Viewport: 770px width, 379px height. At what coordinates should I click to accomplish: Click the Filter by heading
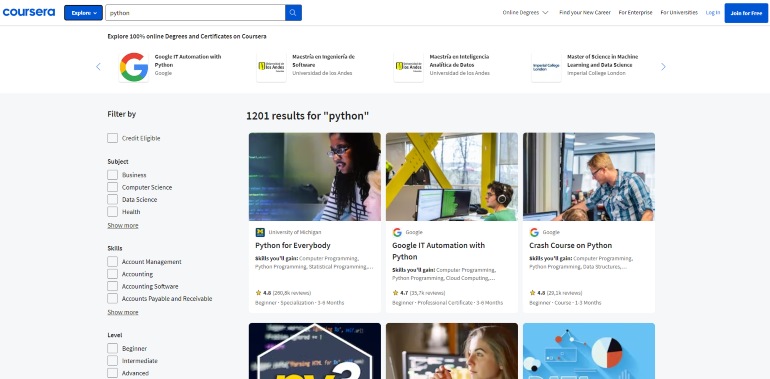[x=122, y=114]
